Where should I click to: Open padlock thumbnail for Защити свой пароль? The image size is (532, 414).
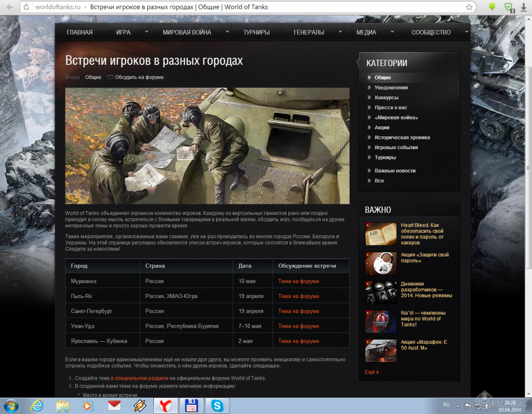click(381, 263)
